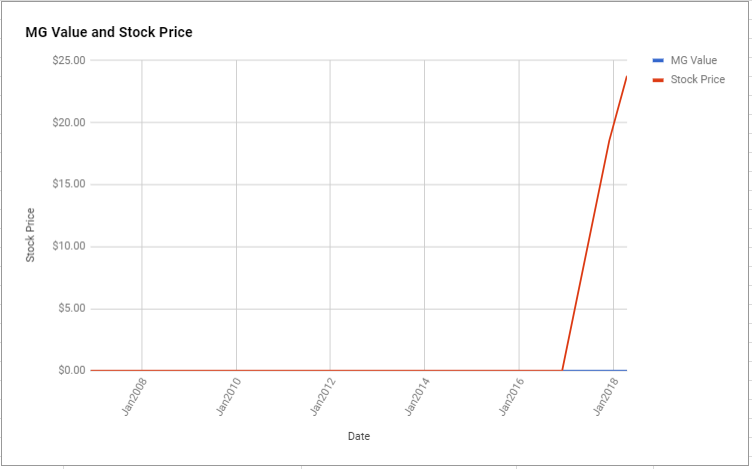Click the $0.00 y-axis label
Viewport: 752px width, 469px height.
click(x=71, y=370)
